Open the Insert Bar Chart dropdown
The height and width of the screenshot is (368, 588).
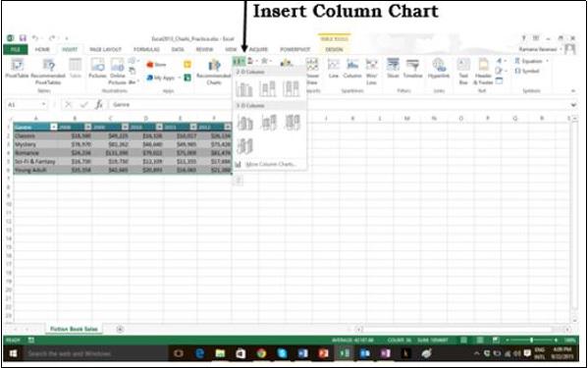(x=252, y=61)
